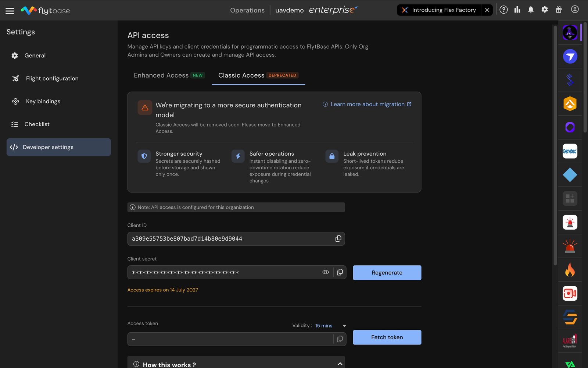Copy the Client ID value

(338, 238)
